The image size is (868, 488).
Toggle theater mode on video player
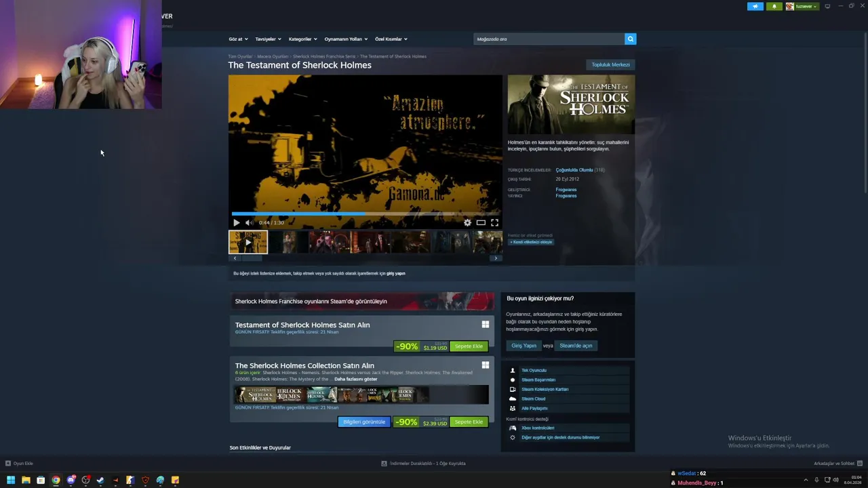(481, 222)
